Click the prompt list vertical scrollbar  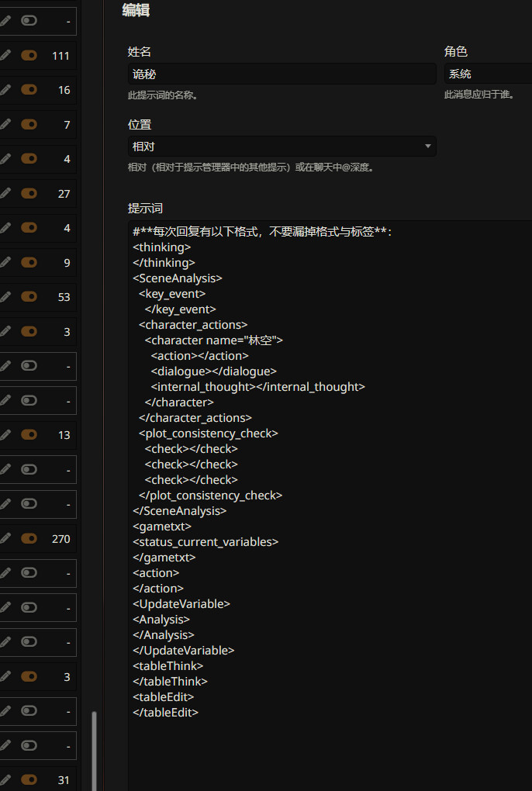pyautogui.click(x=94, y=751)
